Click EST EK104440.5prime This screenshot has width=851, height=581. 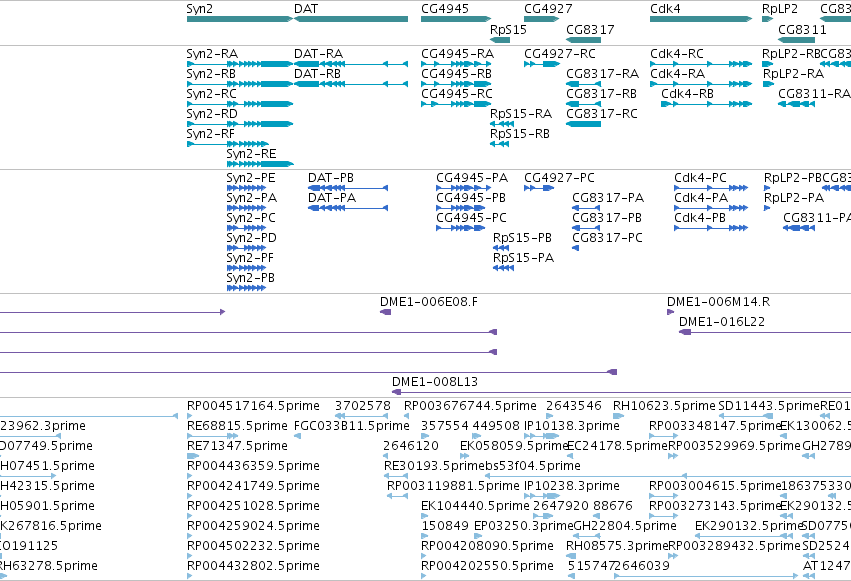point(475,506)
